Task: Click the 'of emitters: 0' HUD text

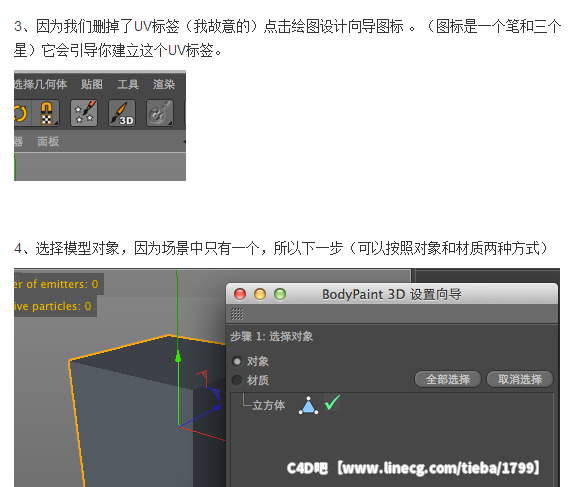Action: (x=61, y=284)
